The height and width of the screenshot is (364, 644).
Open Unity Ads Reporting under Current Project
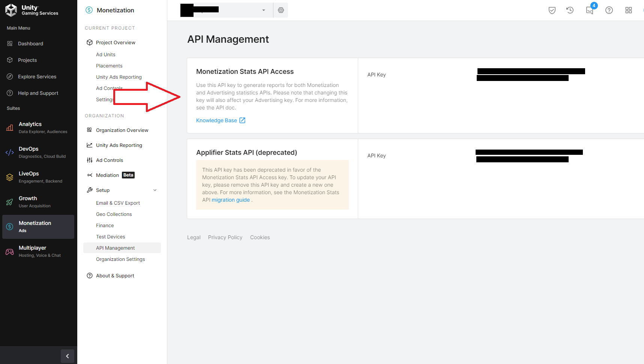click(x=119, y=77)
